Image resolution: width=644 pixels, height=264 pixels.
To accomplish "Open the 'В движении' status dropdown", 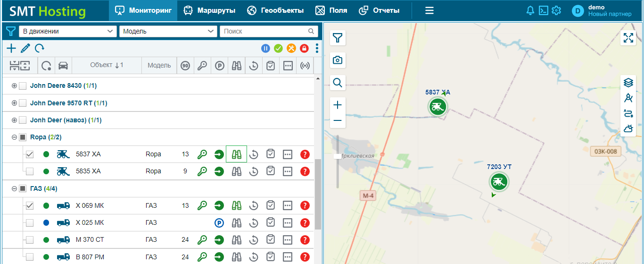I will pyautogui.click(x=68, y=31).
